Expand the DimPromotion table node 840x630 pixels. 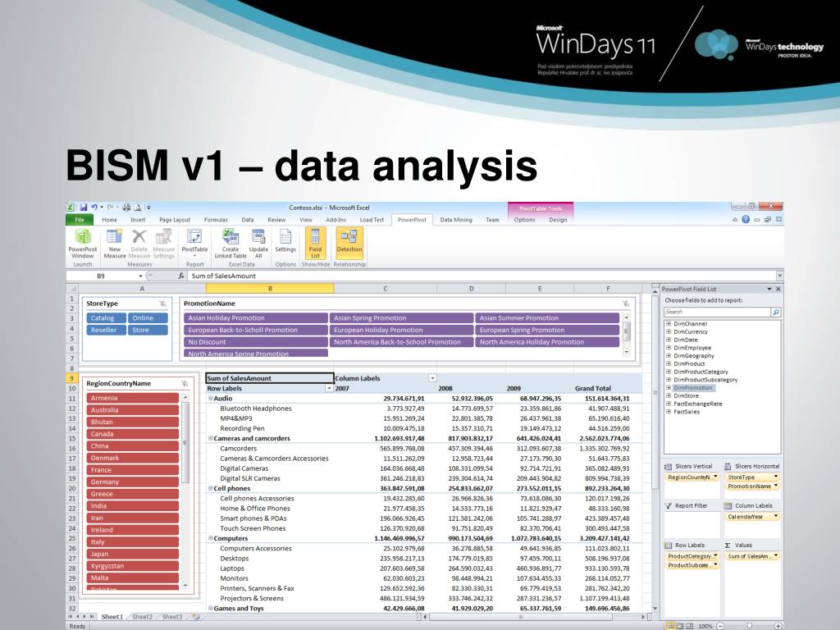[x=669, y=388]
